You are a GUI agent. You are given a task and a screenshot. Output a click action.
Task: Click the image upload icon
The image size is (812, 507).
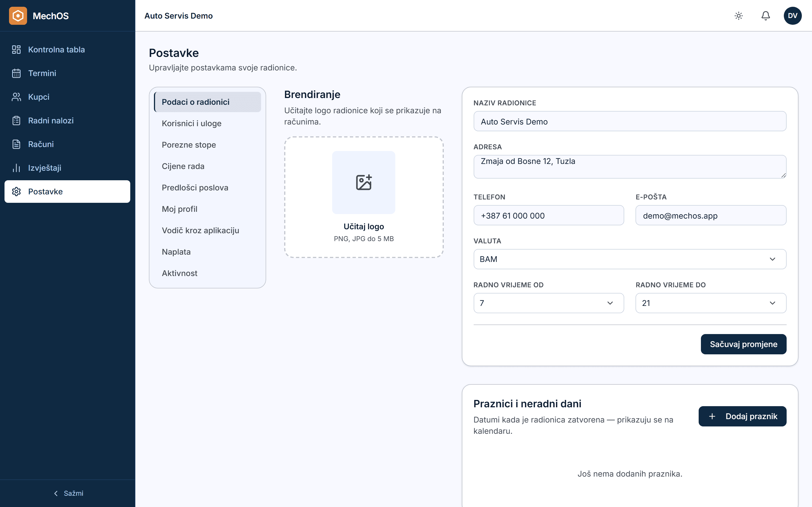364,183
